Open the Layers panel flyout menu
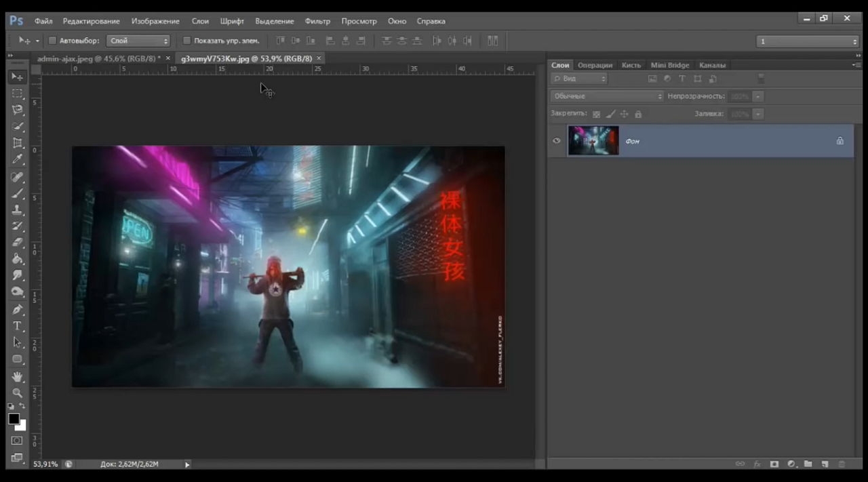Image resolution: width=868 pixels, height=482 pixels. coord(856,65)
